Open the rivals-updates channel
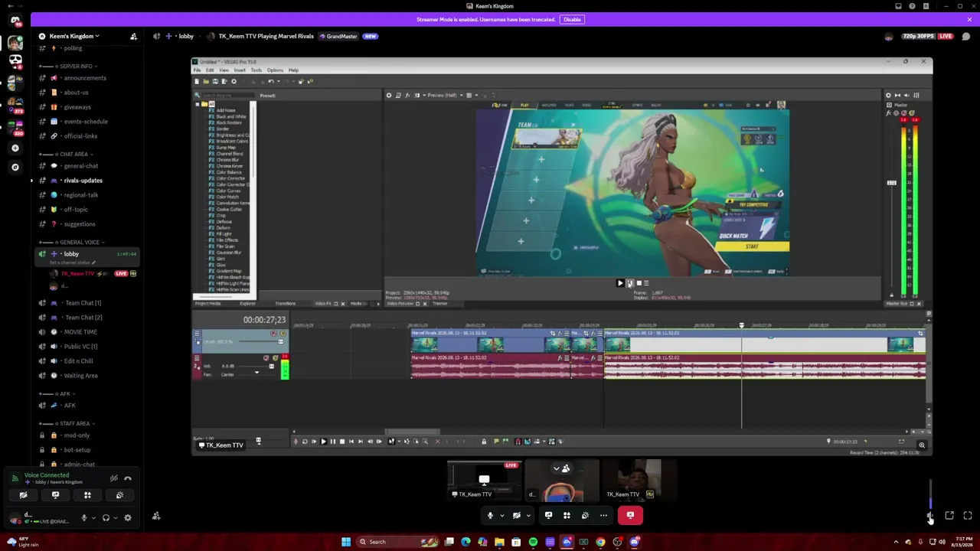The image size is (980, 551). [x=87, y=181]
